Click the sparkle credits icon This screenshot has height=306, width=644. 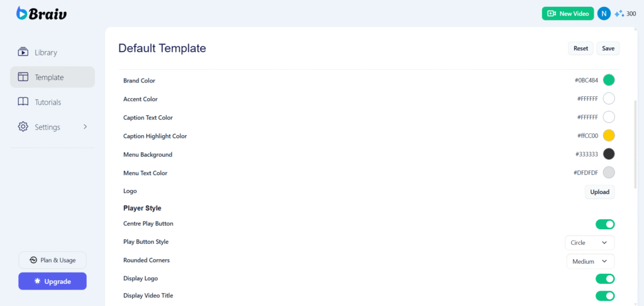619,13
